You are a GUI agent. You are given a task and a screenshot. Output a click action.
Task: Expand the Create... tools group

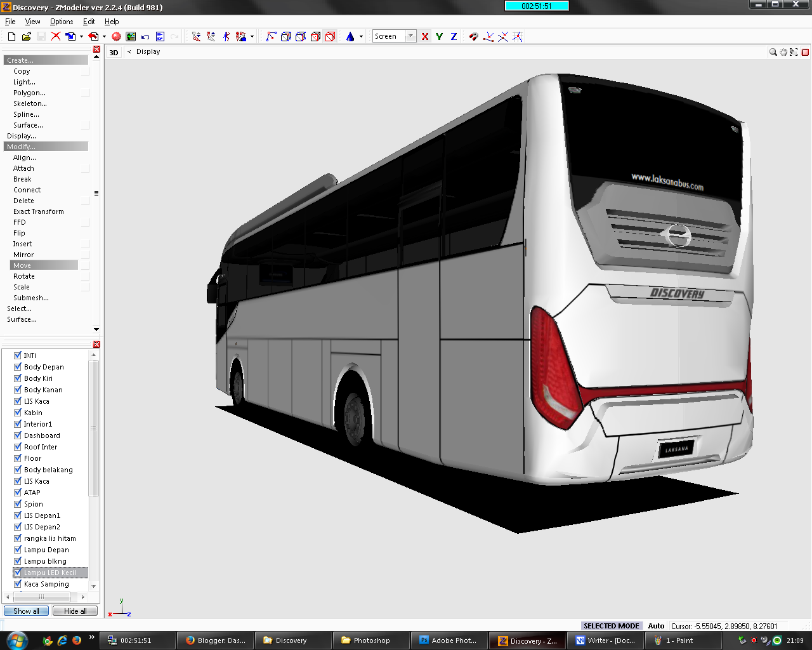tap(46, 60)
